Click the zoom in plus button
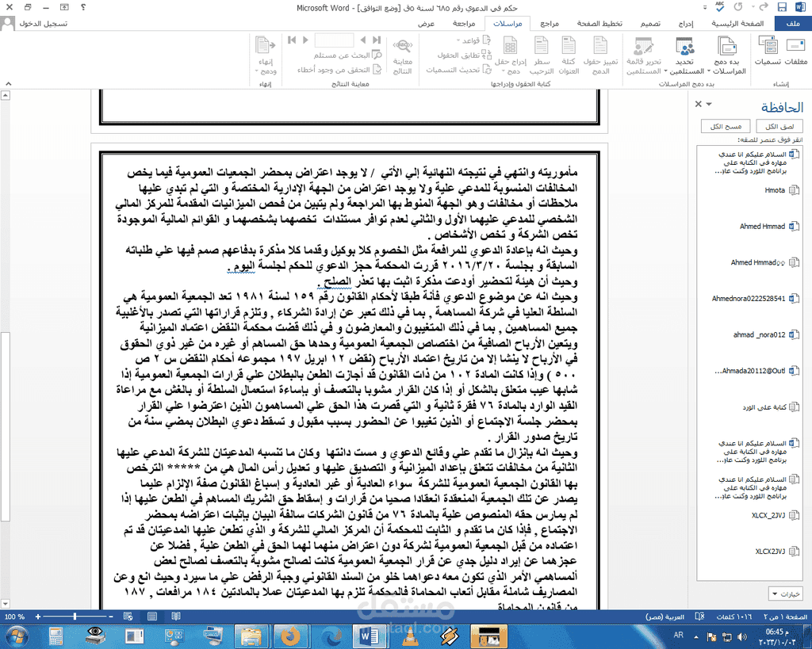 [x=38, y=617]
